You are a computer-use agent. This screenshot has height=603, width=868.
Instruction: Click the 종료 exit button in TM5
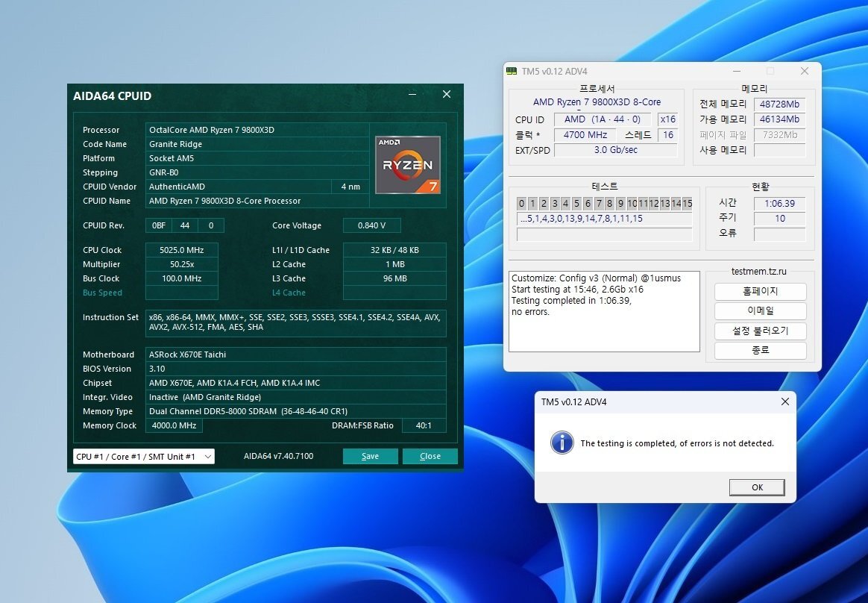[x=760, y=350]
